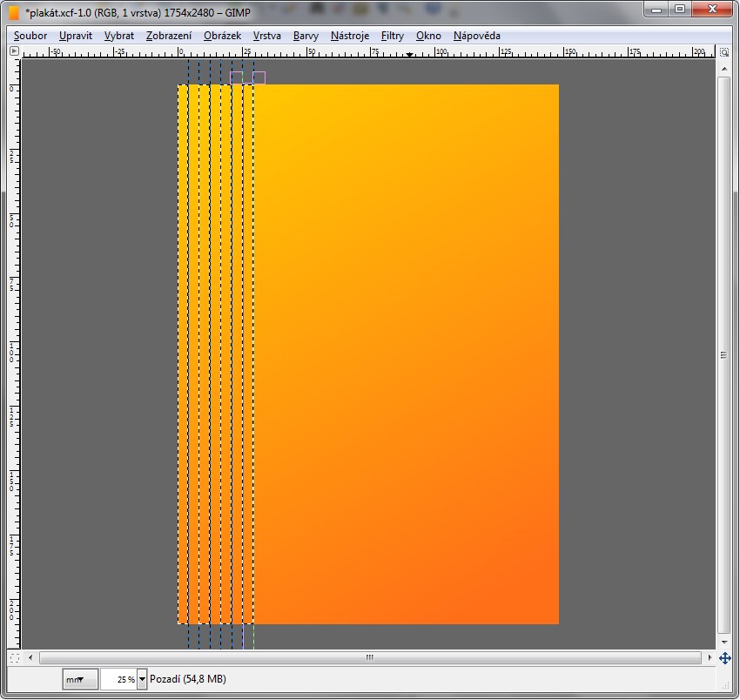Open the Nástroje menu
This screenshot has height=700, width=740.
(350, 36)
